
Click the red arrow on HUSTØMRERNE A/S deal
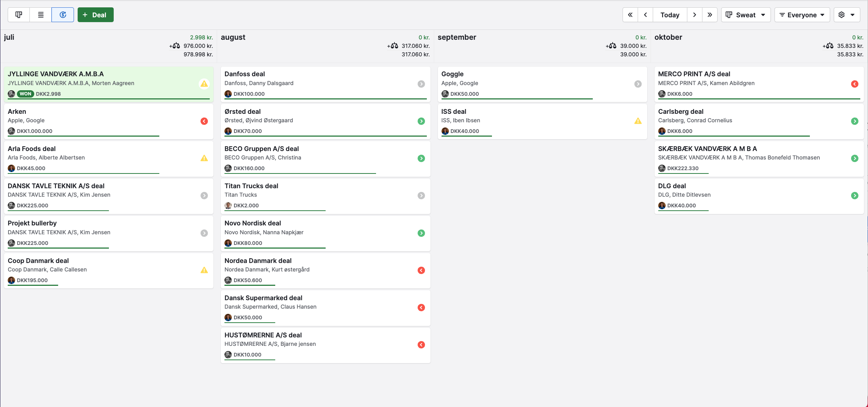421,345
